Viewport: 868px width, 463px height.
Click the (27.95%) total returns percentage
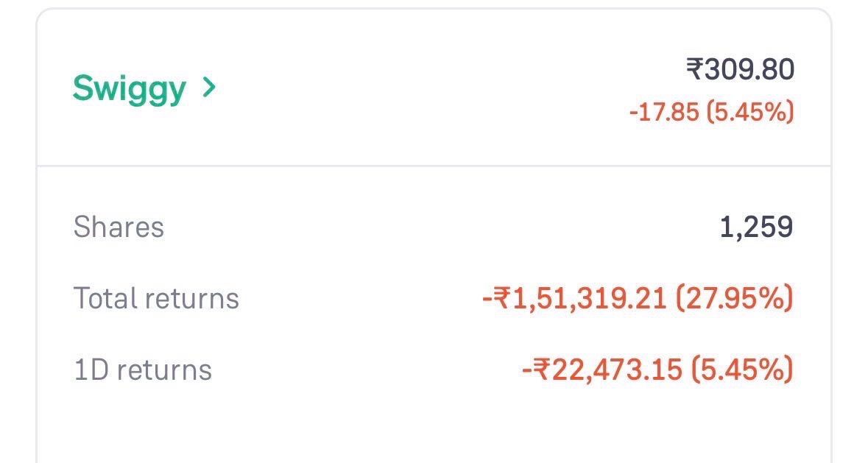pos(734,298)
